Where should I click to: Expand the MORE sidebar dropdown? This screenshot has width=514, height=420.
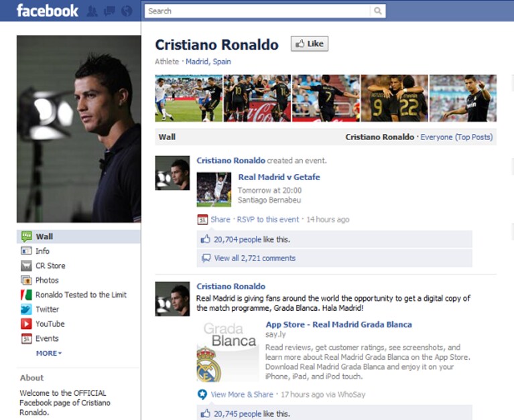(x=49, y=353)
